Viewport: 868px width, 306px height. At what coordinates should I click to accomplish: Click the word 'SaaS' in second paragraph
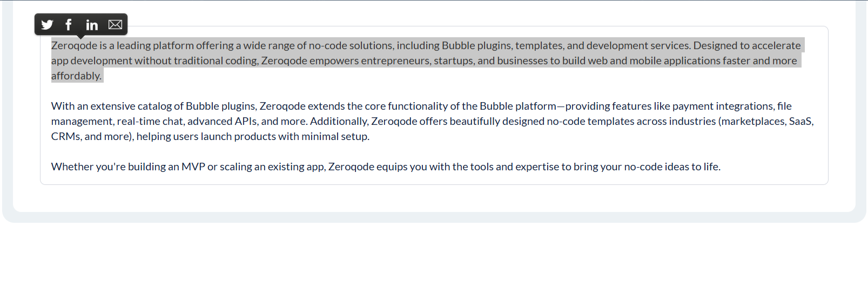(x=800, y=122)
